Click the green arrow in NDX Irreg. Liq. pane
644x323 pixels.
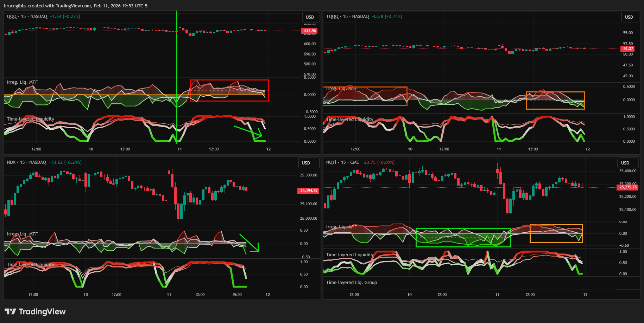pos(249,243)
